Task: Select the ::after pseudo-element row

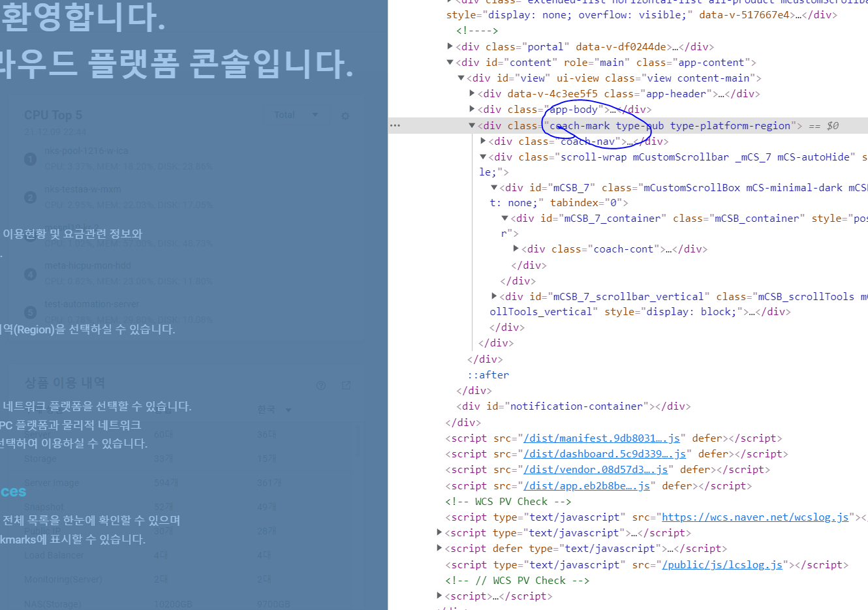Action: tap(488, 374)
